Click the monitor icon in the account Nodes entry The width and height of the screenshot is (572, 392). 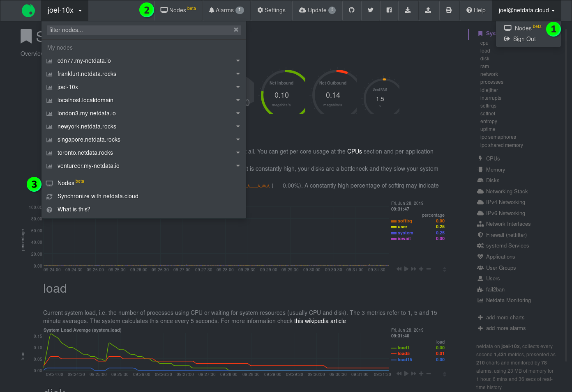click(508, 28)
